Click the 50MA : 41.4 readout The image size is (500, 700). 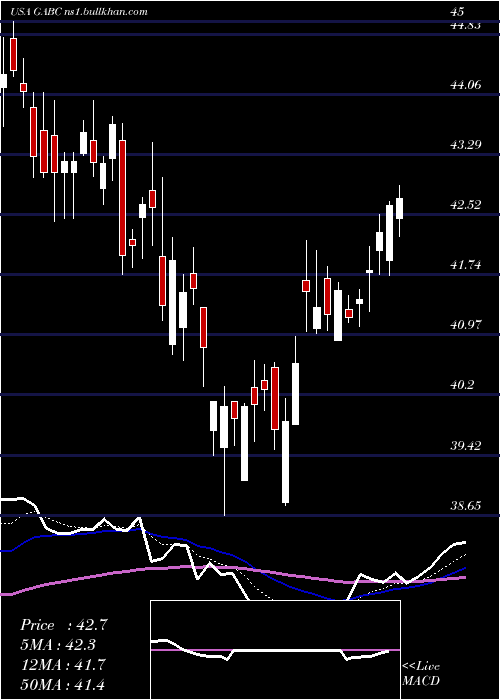coord(63,684)
